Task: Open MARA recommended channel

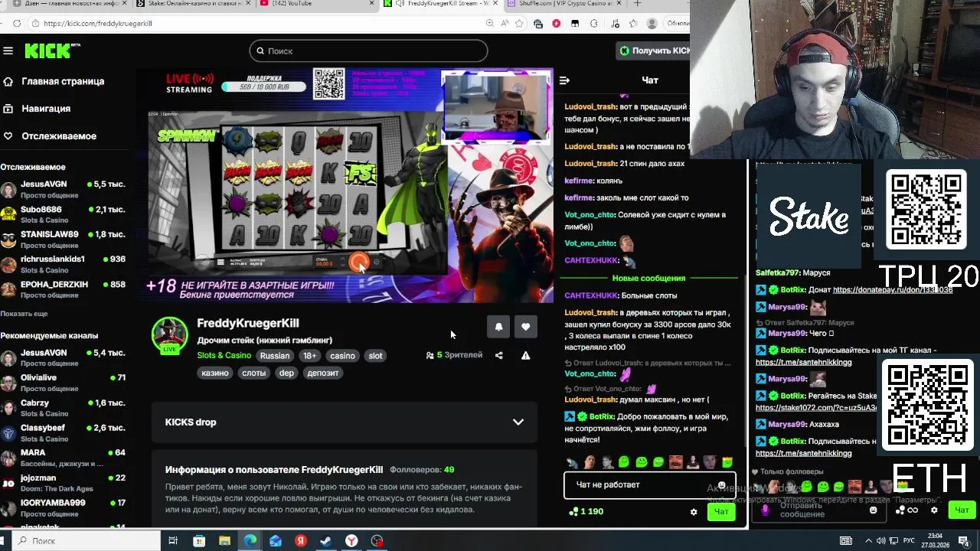Action: point(63,458)
